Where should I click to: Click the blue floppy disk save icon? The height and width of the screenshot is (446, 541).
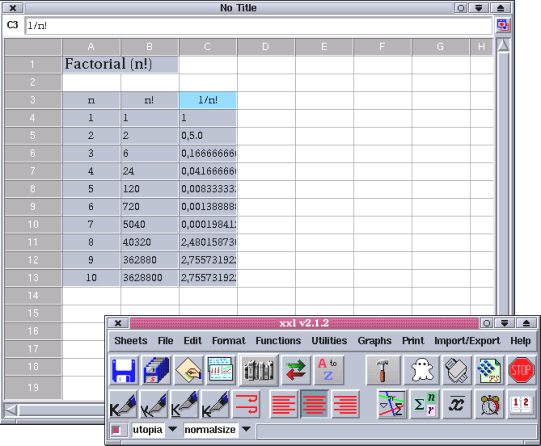tap(124, 370)
